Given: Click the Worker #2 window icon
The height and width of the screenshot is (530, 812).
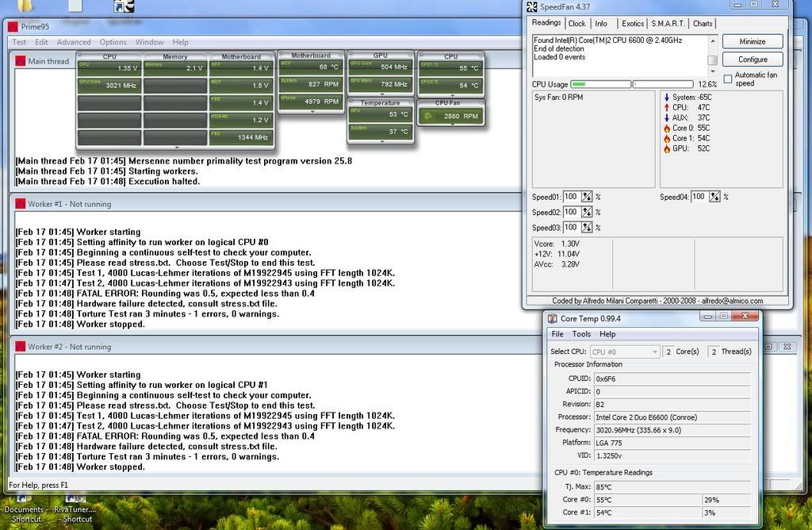Looking at the screenshot, I should click(19, 347).
